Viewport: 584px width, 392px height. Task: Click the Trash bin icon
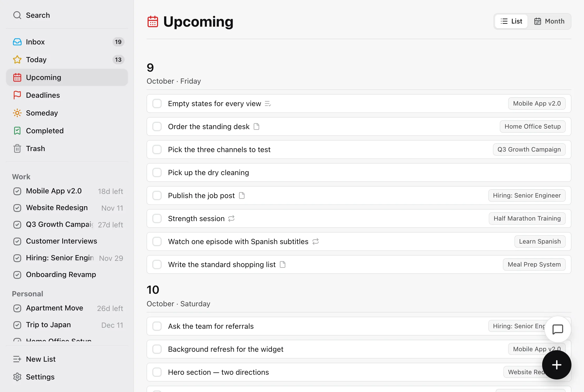17,148
